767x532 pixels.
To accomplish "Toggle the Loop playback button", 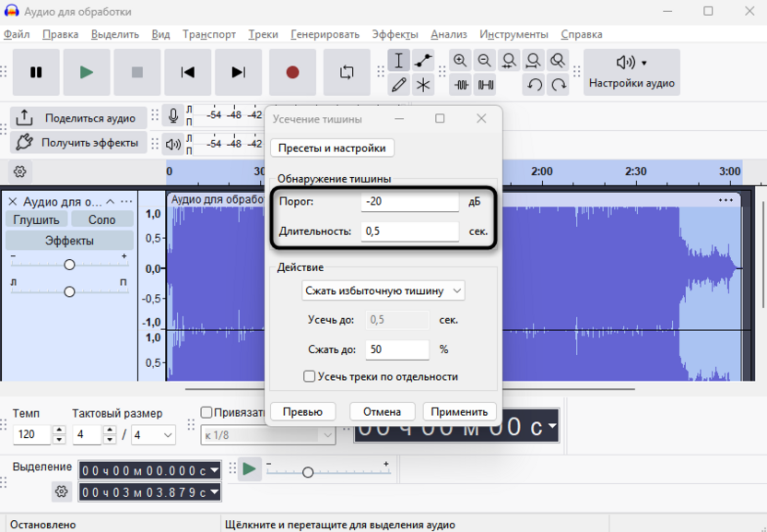I will point(347,73).
